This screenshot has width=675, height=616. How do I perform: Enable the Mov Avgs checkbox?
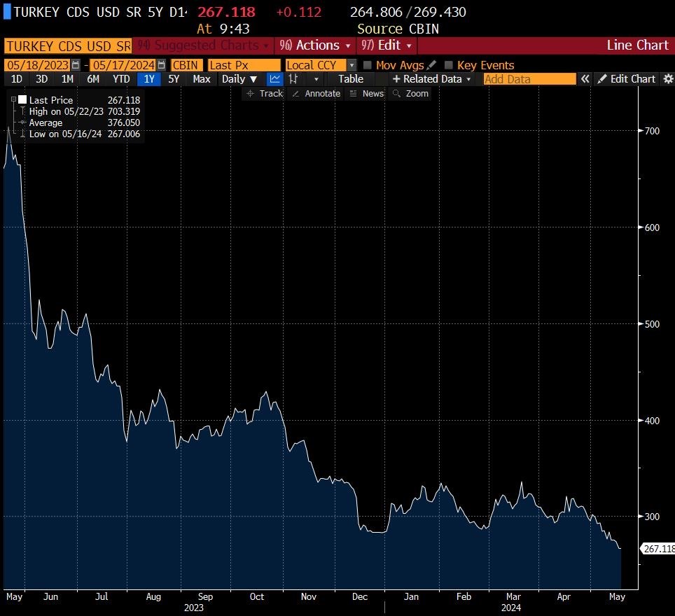click(x=368, y=65)
